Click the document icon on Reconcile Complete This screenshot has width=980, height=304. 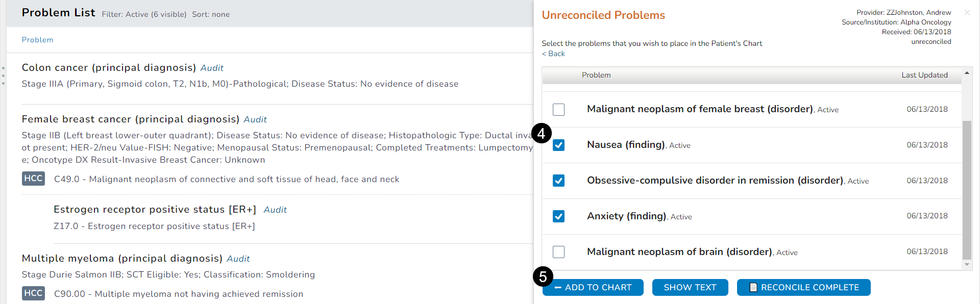(753, 287)
